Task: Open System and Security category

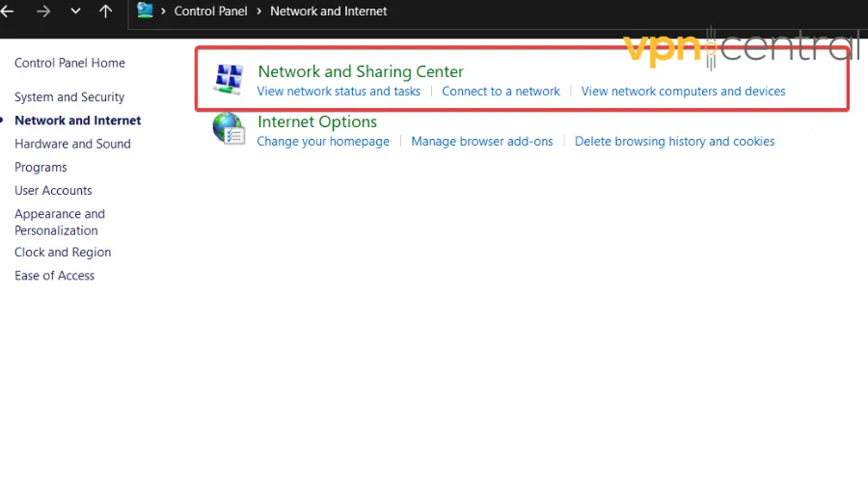Action: pyautogui.click(x=69, y=97)
